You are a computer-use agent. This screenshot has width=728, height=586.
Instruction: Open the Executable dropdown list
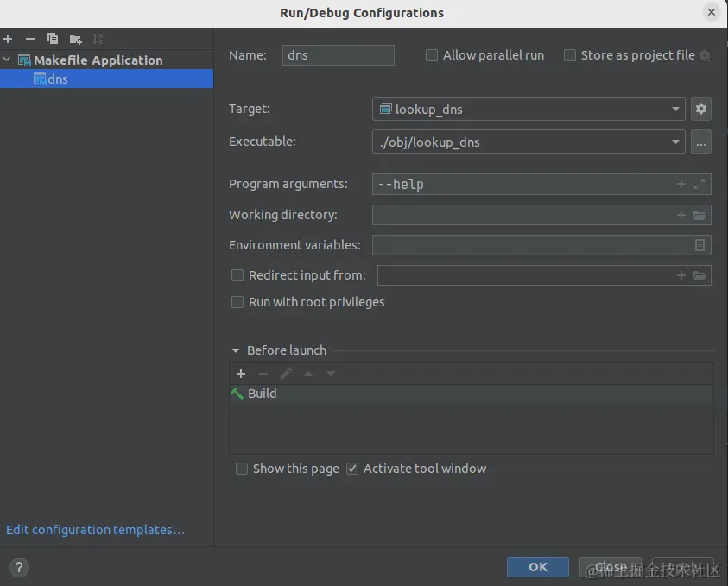point(675,142)
